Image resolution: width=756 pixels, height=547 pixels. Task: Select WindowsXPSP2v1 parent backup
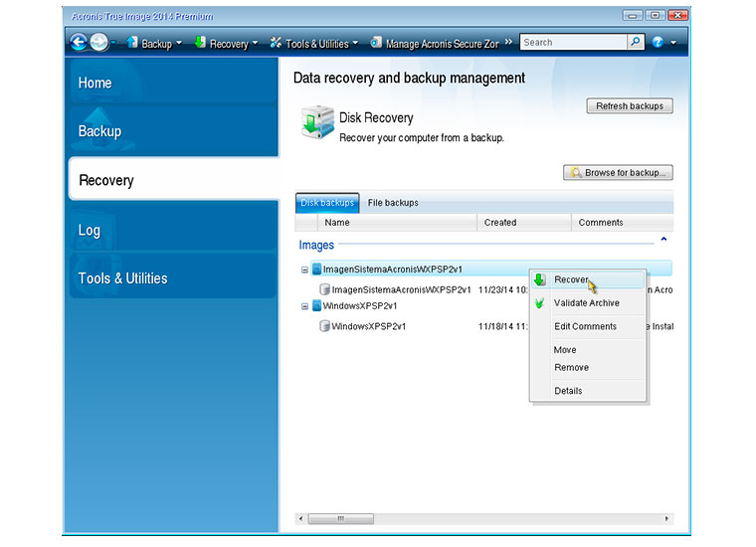(360, 306)
